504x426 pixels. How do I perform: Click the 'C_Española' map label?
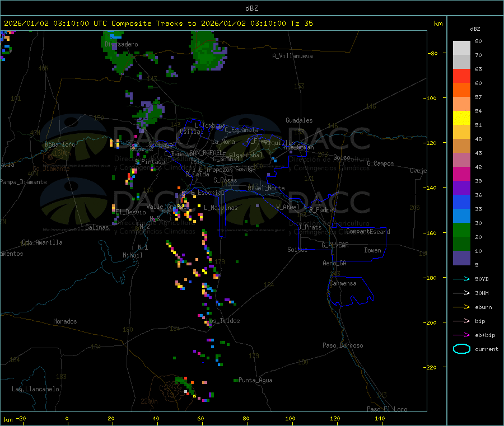click(x=242, y=130)
